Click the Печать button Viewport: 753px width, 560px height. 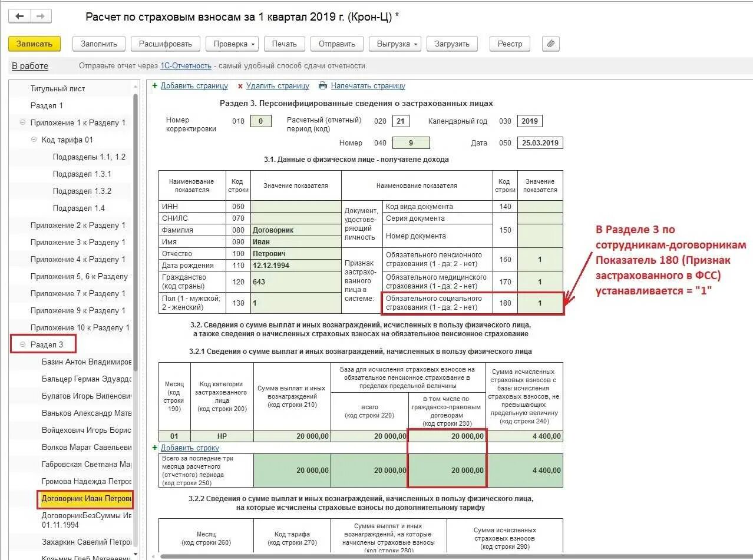tap(285, 44)
